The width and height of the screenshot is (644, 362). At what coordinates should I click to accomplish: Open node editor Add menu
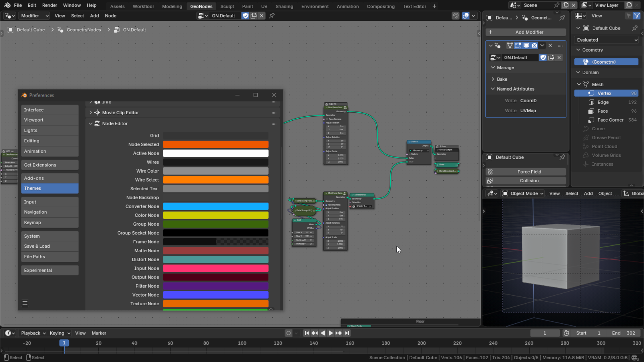tap(94, 16)
